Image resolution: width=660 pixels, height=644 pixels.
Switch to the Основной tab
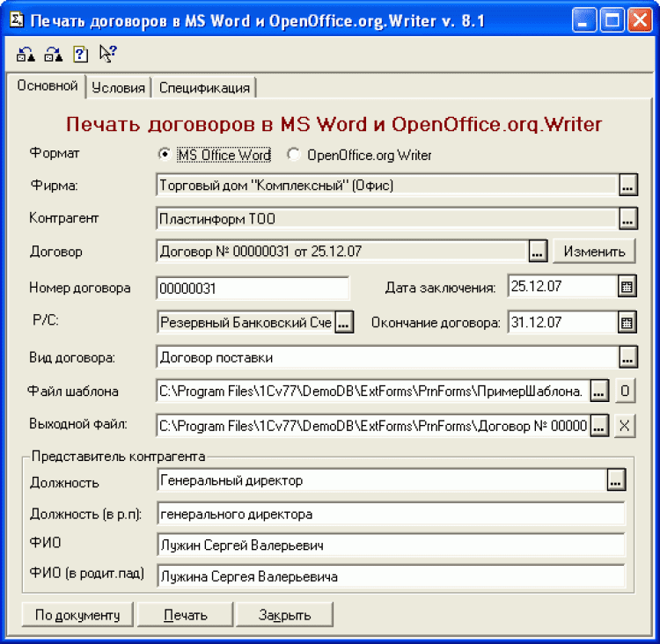pyautogui.click(x=48, y=86)
